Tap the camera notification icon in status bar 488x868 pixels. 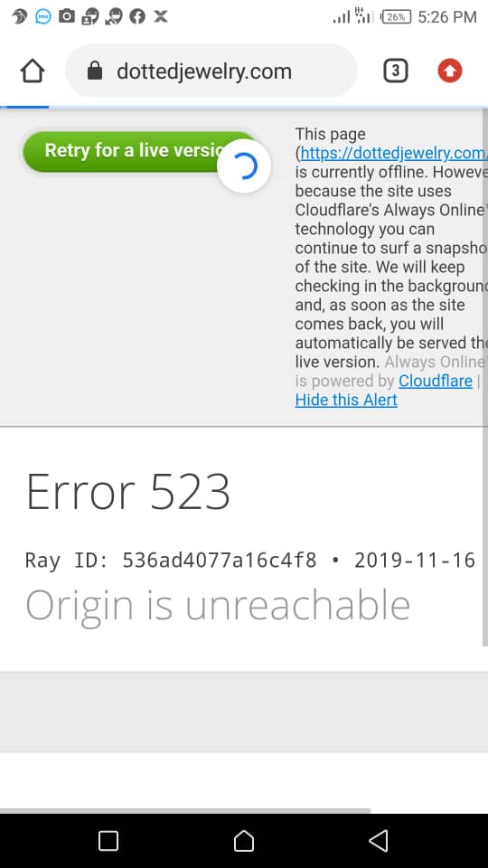66,16
